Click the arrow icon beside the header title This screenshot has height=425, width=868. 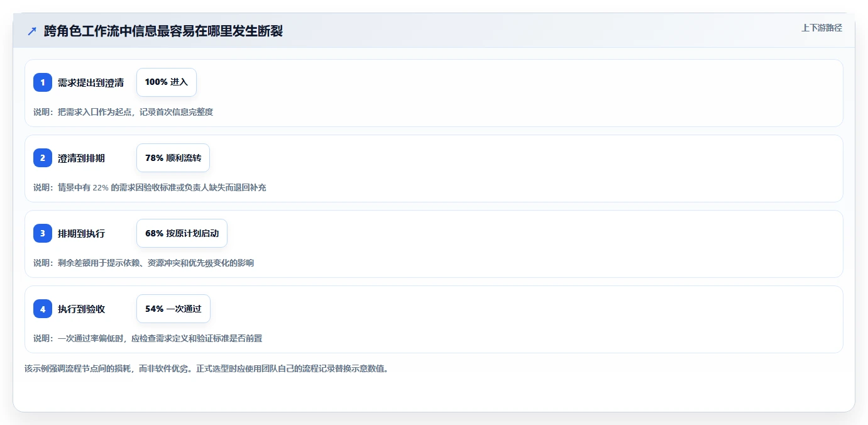31,31
